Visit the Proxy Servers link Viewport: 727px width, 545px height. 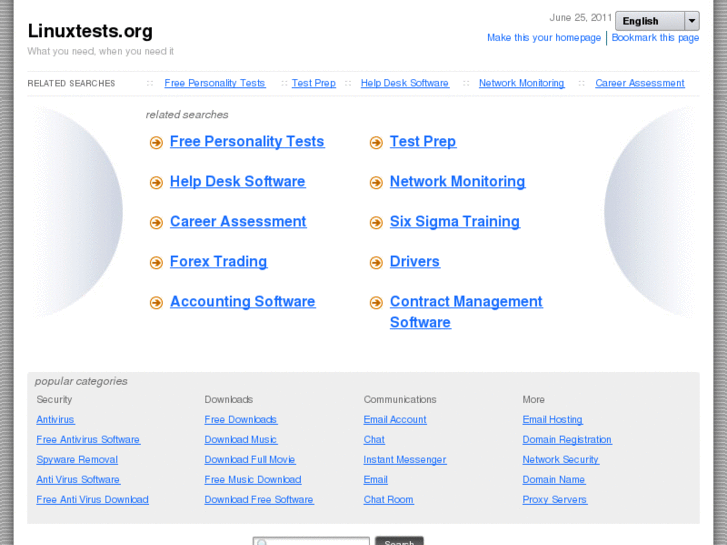[x=554, y=500]
